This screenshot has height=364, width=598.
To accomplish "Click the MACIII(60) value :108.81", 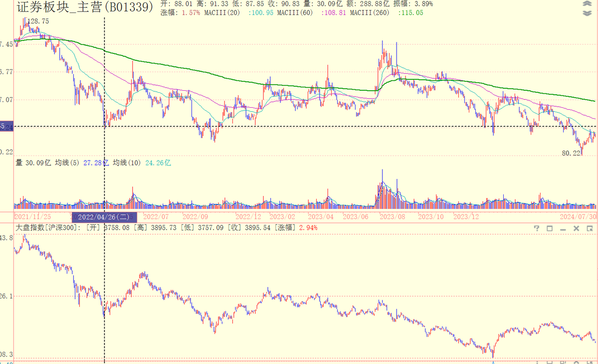I will click(x=333, y=13).
